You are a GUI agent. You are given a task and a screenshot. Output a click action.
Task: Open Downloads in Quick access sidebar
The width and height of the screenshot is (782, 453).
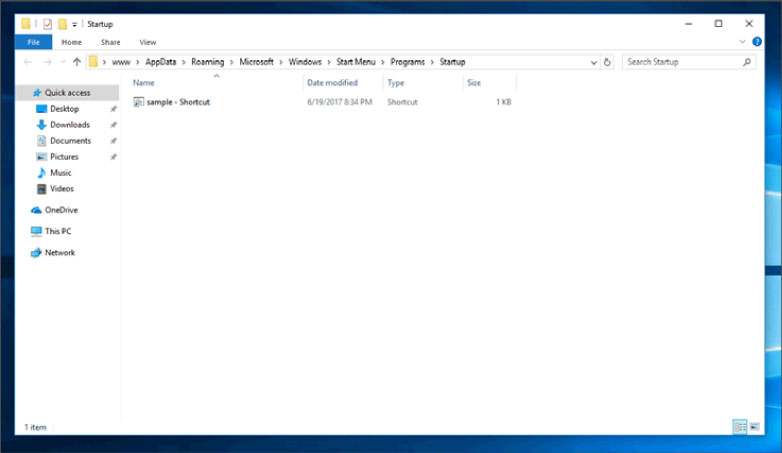(x=70, y=125)
